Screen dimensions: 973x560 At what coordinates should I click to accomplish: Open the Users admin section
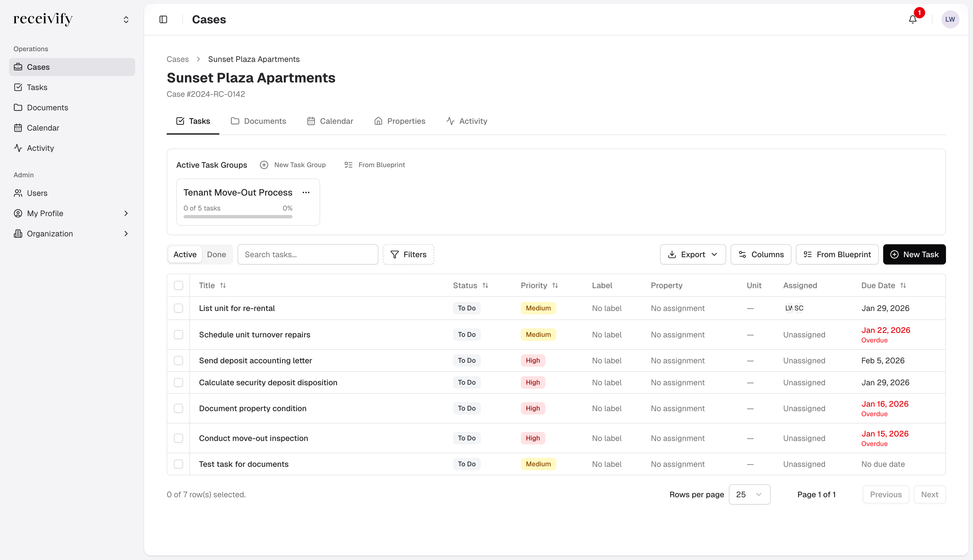(37, 193)
